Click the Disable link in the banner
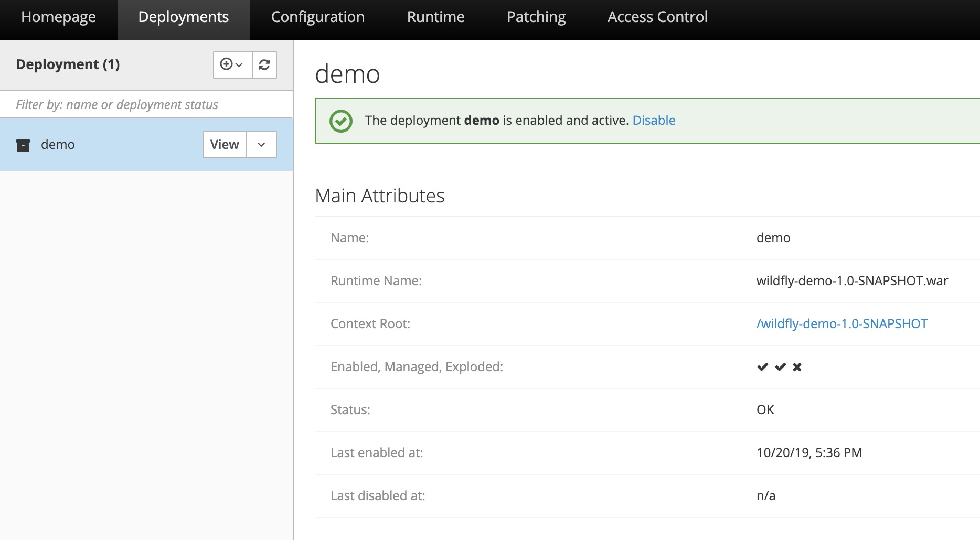 (654, 121)
